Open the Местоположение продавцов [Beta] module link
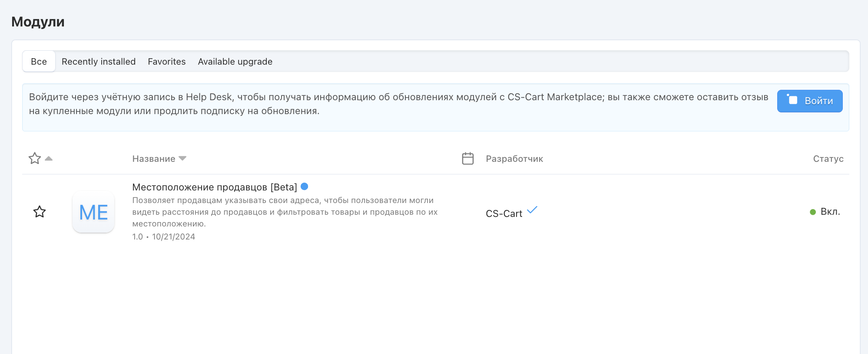The width and height of the screenshot is (868, 354). tap(215, 187)
